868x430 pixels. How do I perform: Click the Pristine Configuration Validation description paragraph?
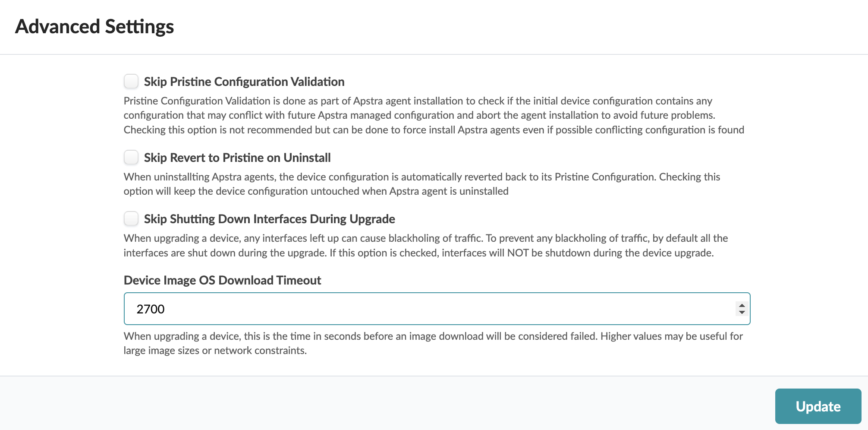[434, 115]
